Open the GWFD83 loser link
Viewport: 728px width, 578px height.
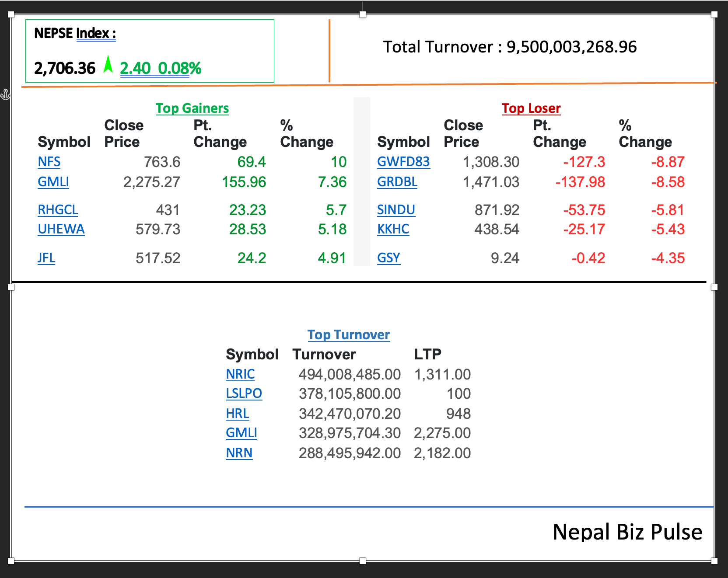[403, 162]
